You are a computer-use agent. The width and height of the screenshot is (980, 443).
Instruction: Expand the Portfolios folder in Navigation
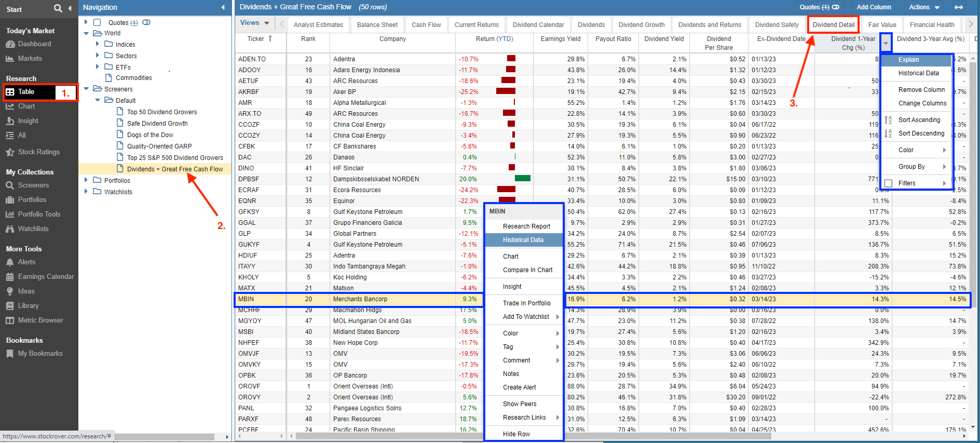click(86, 180)
